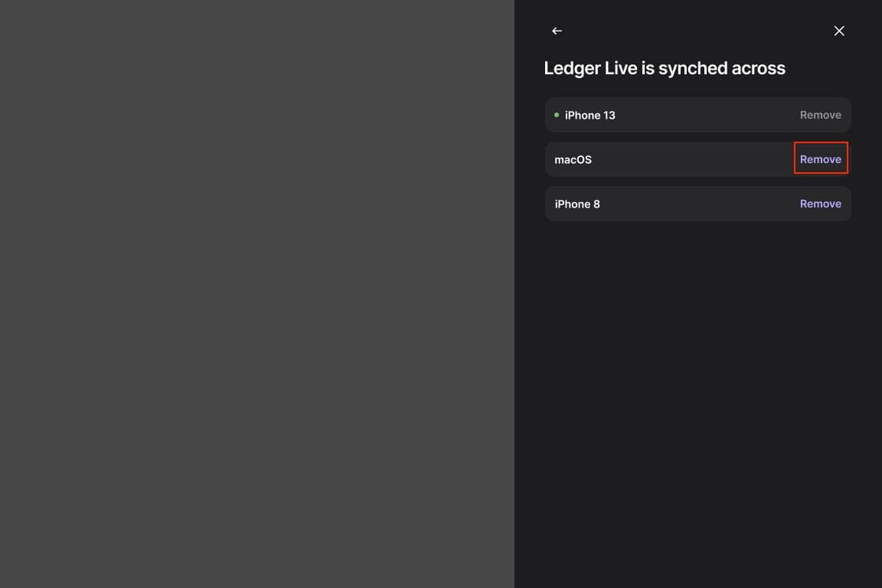882x588 pixels.
Task: Click the word "across" in the title
Action: (x=758, y=68)
